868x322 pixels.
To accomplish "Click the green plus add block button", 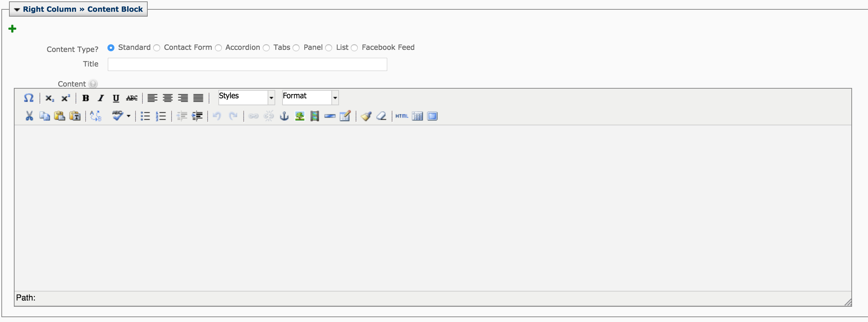I will click(12, 29).
